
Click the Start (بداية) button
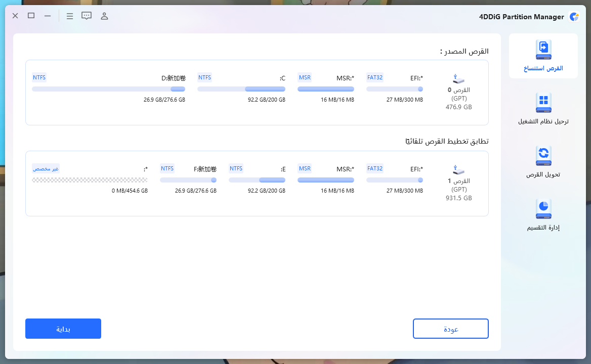63,329
